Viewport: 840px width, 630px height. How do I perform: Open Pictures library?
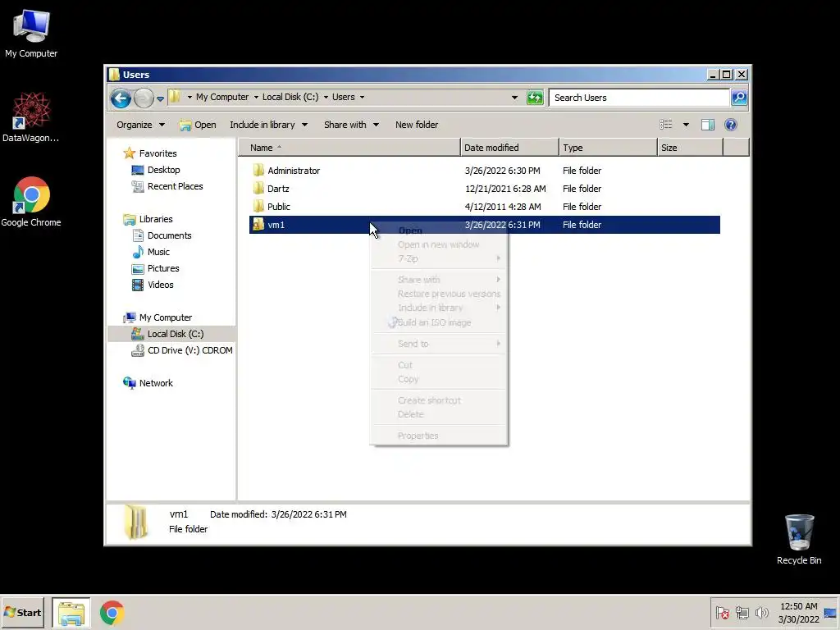click(x=163, y=268)
